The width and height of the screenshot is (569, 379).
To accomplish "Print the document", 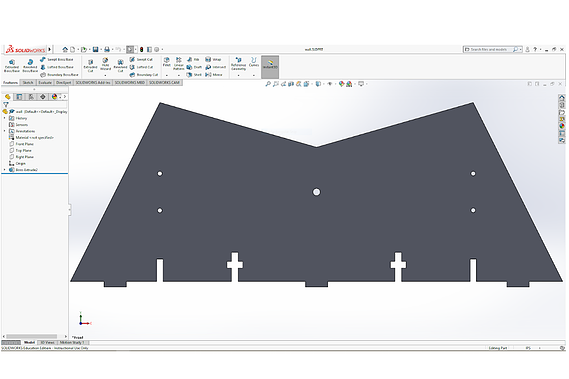I will pyautogui.click(x=107, y=49).
